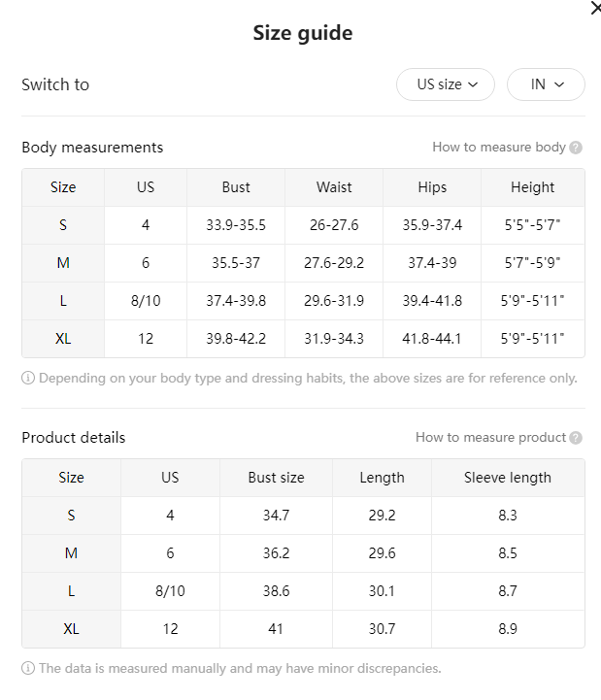
Task: Click the chevron arrow in IN selector
Action: coord(559,84)
